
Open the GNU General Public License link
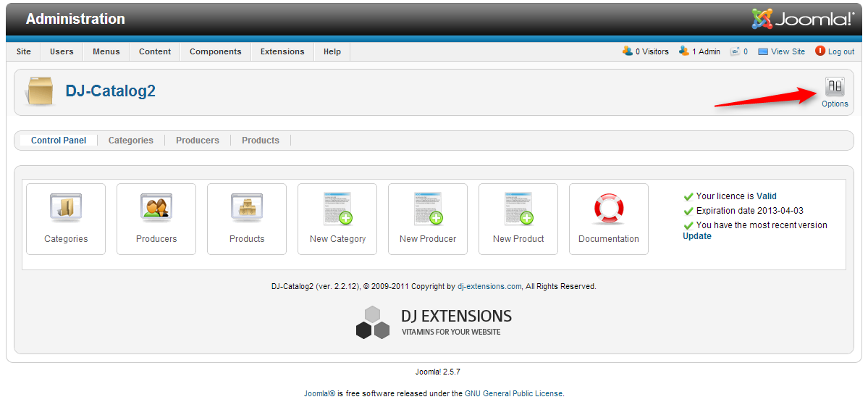tap(513, 393)
